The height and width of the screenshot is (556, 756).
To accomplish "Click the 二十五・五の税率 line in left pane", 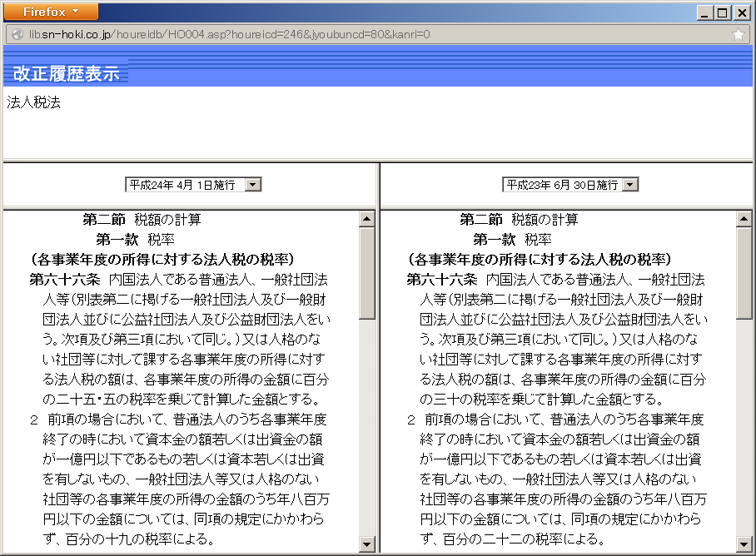I will click(x=182, y=399).
